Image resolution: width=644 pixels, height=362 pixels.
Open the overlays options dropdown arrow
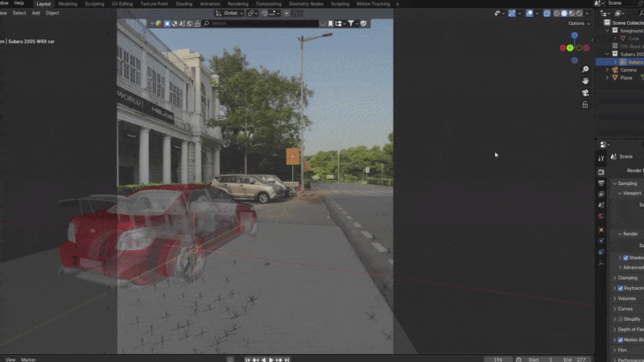click(x=537, y=13)
